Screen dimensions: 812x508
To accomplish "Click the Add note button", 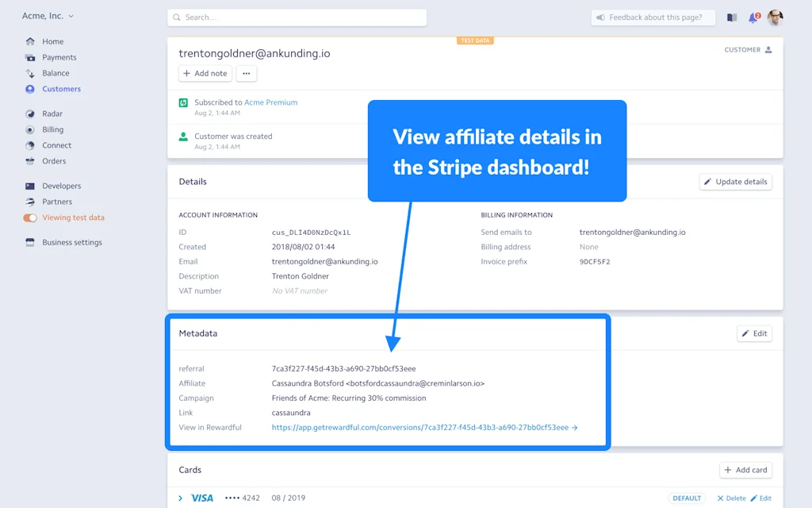I will point(205,73).
